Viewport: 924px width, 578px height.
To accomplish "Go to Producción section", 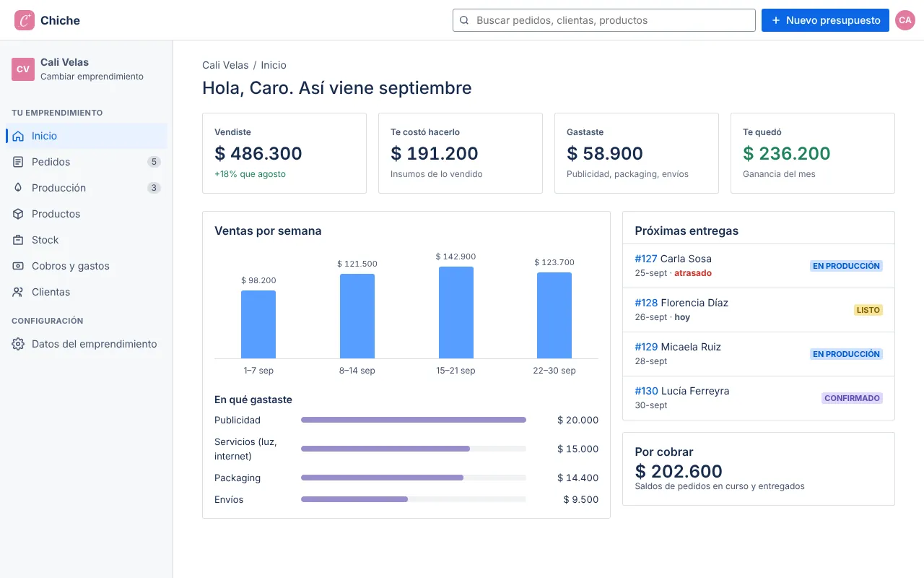I will (x=87, y=188).
